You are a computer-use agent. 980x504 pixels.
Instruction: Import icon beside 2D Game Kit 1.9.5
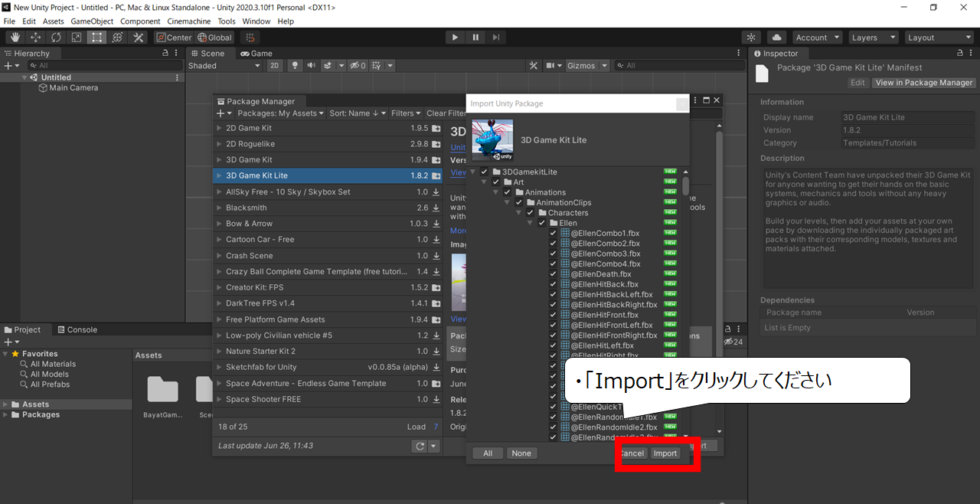(x=436, y=129)
